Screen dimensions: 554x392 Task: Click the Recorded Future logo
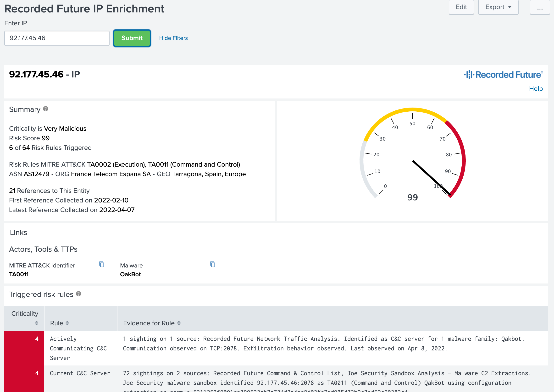503,75
